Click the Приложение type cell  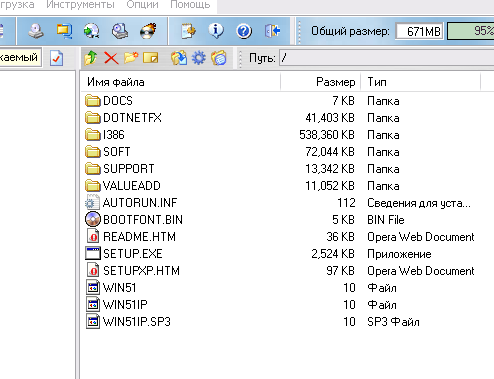coord(399,254)
